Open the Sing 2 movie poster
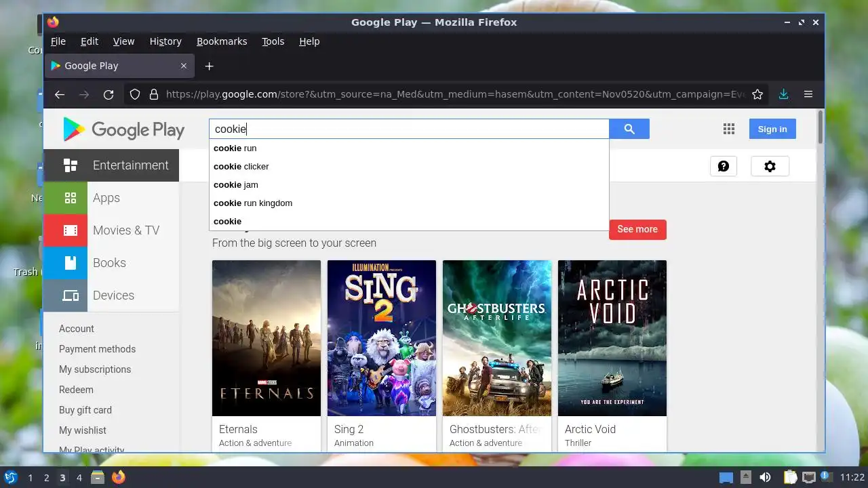The height and width of the screenshot is (488, 868). point(382,338)
